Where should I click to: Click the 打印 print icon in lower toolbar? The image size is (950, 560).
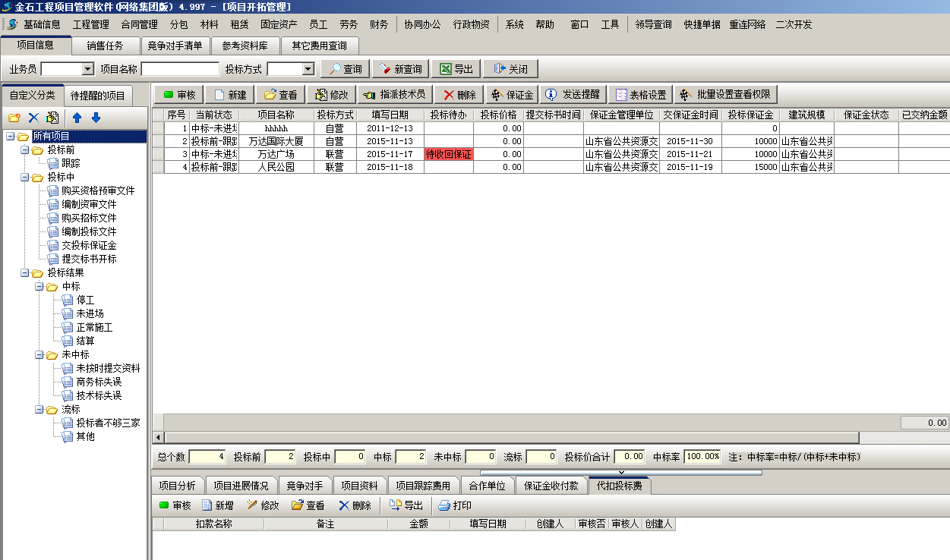[x=455, y=505]
